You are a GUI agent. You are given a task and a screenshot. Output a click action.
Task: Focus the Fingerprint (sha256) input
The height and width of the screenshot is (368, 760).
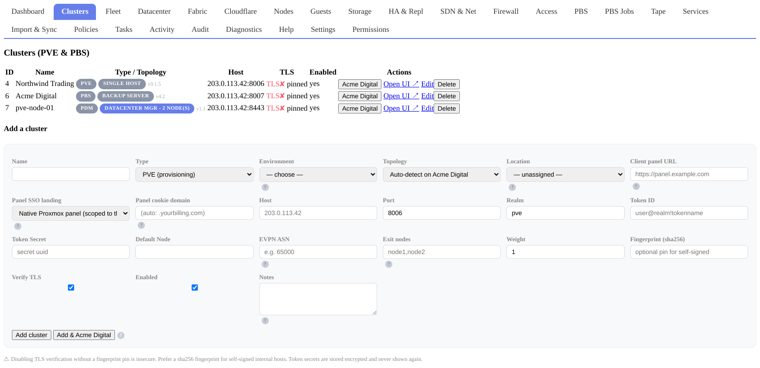689,252
